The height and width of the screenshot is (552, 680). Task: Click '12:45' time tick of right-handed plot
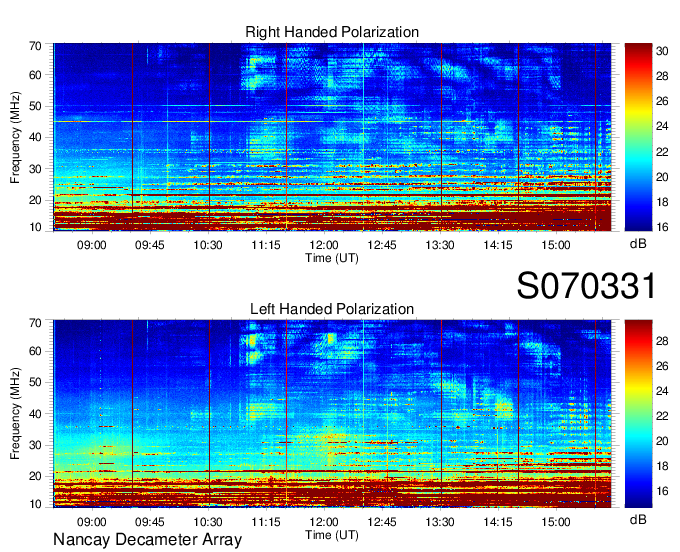click(382, 245)
